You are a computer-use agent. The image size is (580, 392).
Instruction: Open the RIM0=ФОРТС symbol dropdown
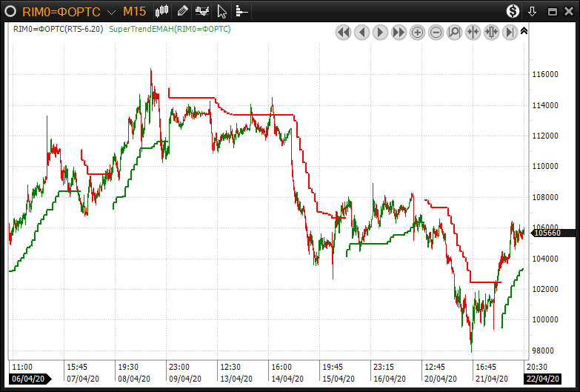(x=110, y=12)
